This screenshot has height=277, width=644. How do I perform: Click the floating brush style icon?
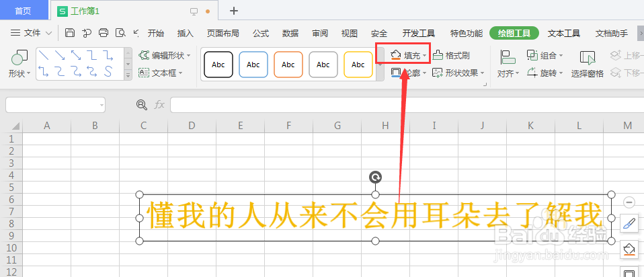pyautogui.click(x=629, y=224)
